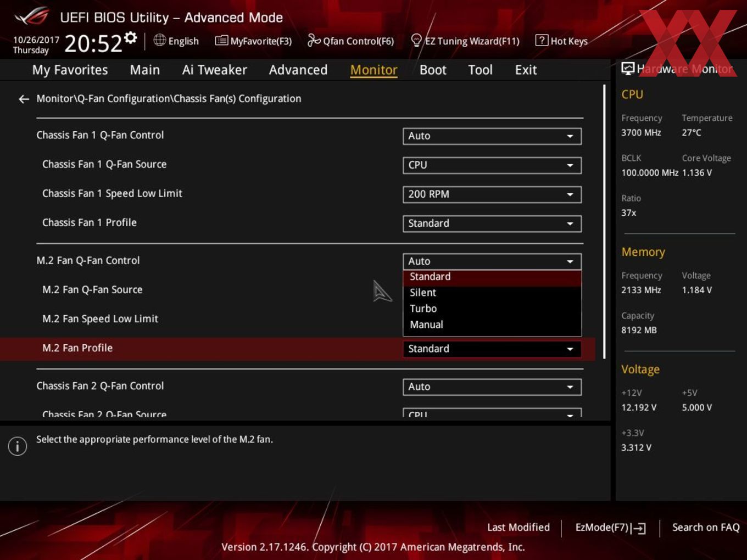Image resolution: width=747 pixels, height=560 pixels.
Task: Select the Monitor tab
Action: click(374, 70)
